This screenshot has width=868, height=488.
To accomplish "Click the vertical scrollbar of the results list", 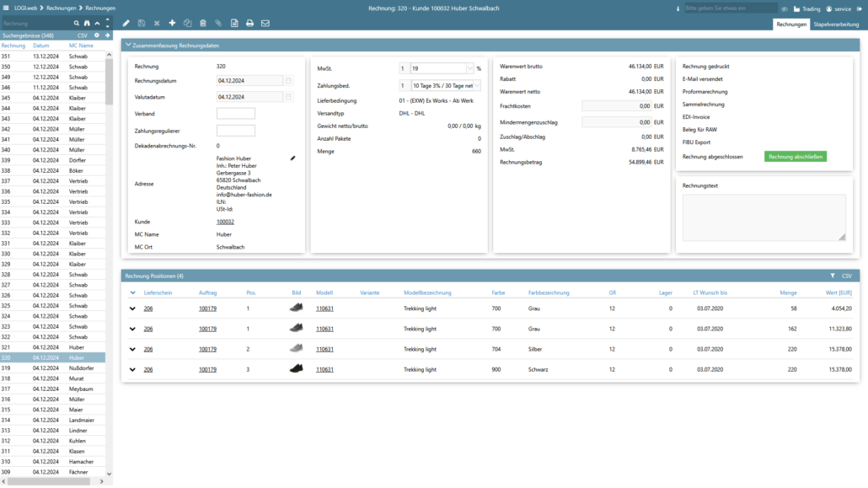I will click(110, 80).
